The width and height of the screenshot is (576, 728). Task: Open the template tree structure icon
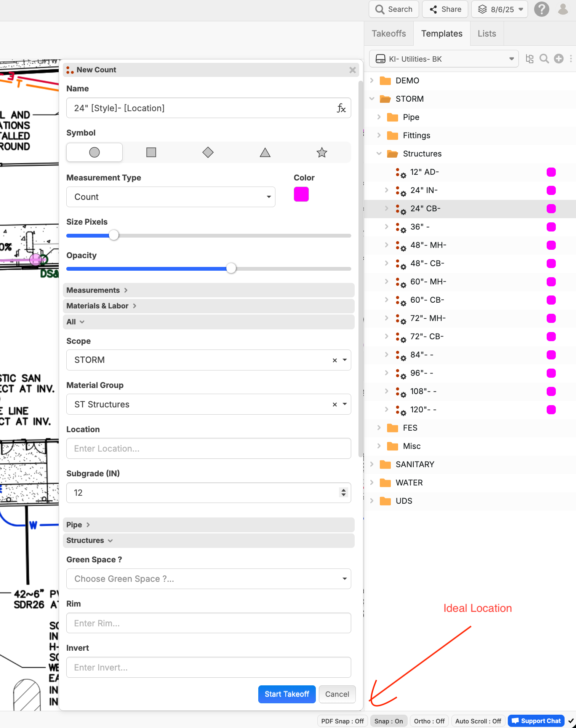[530, 59]
